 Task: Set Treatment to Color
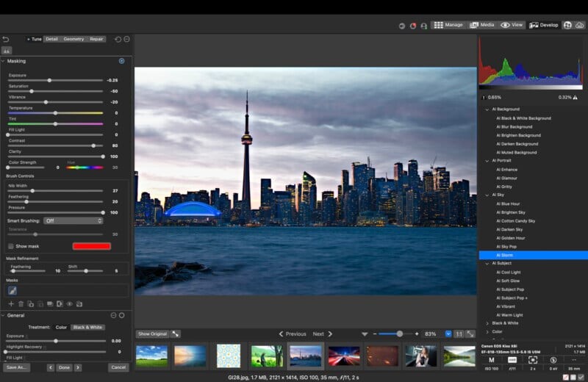pos(61,327)
